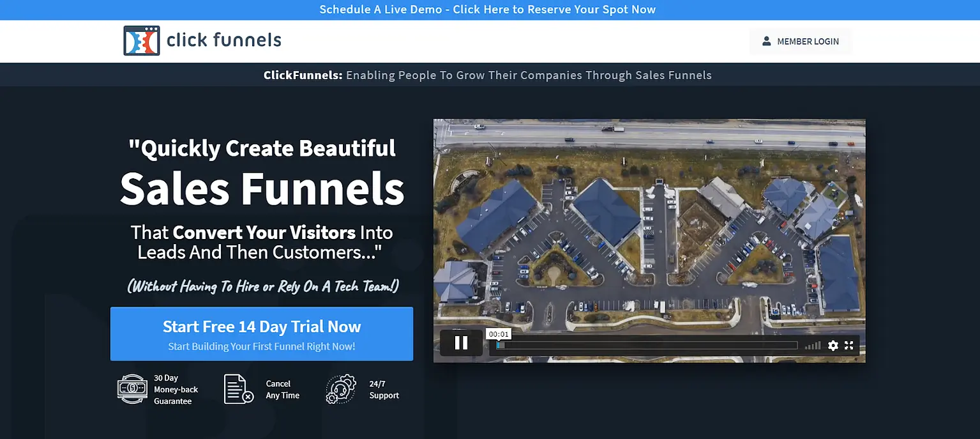Click the ClickFunnels tagline subheader bar text
Image resolution: width=980 pixels, height=439 pixels.
tap(488, 75)
